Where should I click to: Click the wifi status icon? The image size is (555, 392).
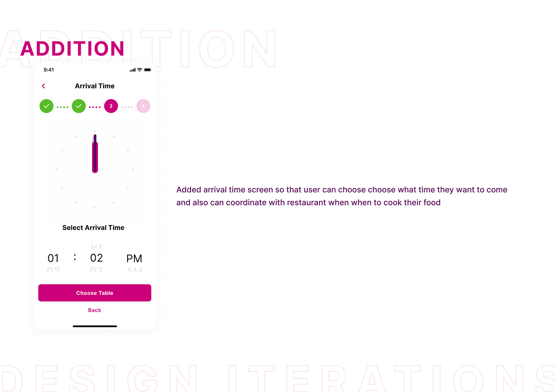click(x=140, y=70)
